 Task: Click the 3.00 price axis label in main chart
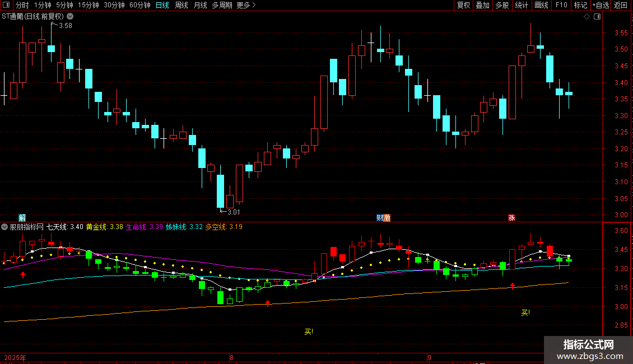621,215
